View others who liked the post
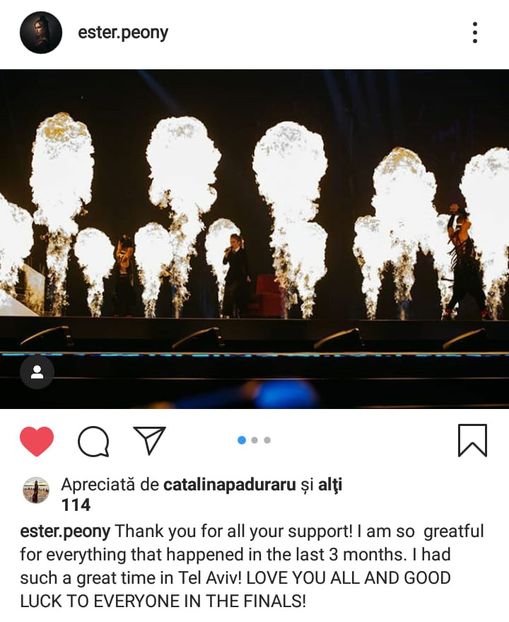This screenshot has height=622, width=509. [330, 485]
